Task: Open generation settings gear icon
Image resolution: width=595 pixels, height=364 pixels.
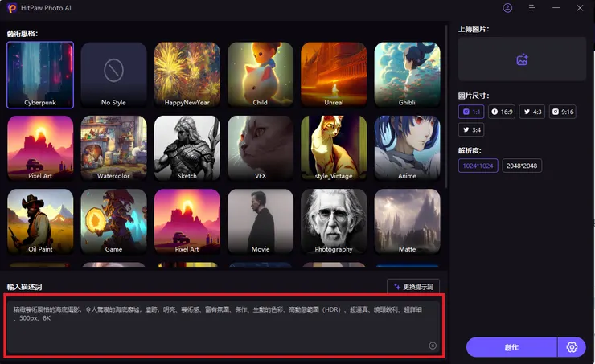Action: (572, 347)
